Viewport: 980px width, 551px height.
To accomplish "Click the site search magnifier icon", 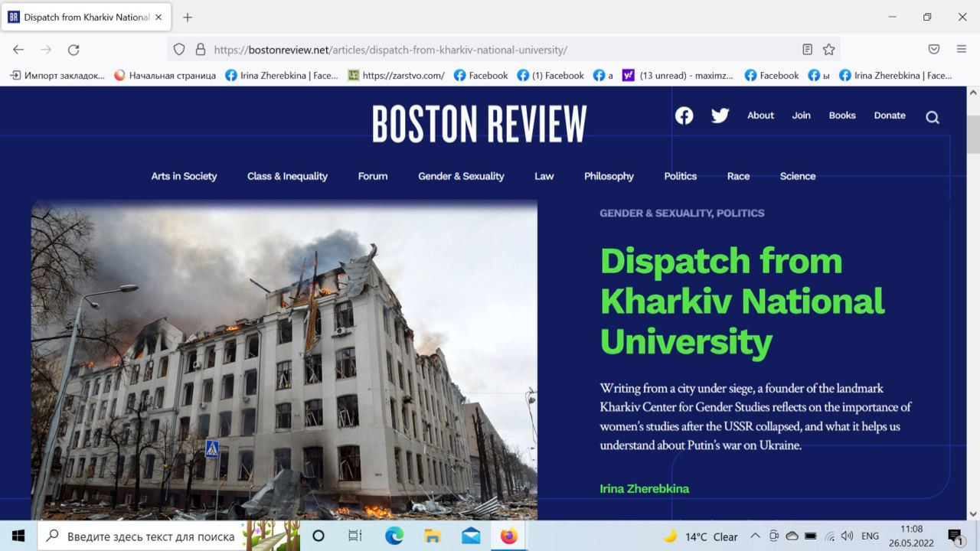I will coord(932,117).
